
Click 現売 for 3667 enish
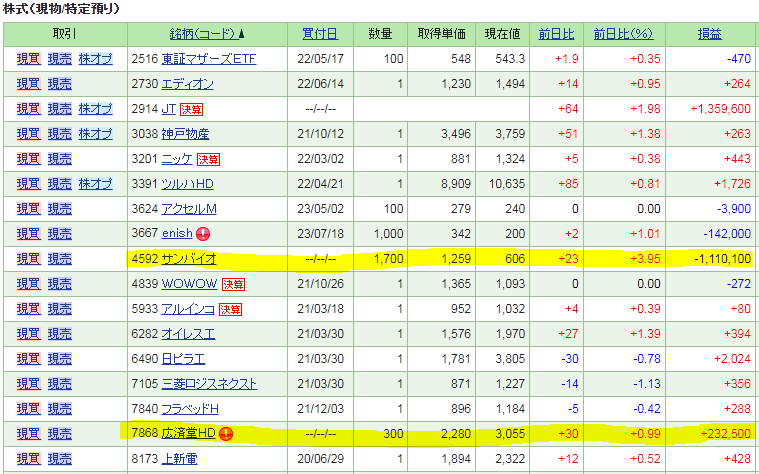tap(60, 234)
